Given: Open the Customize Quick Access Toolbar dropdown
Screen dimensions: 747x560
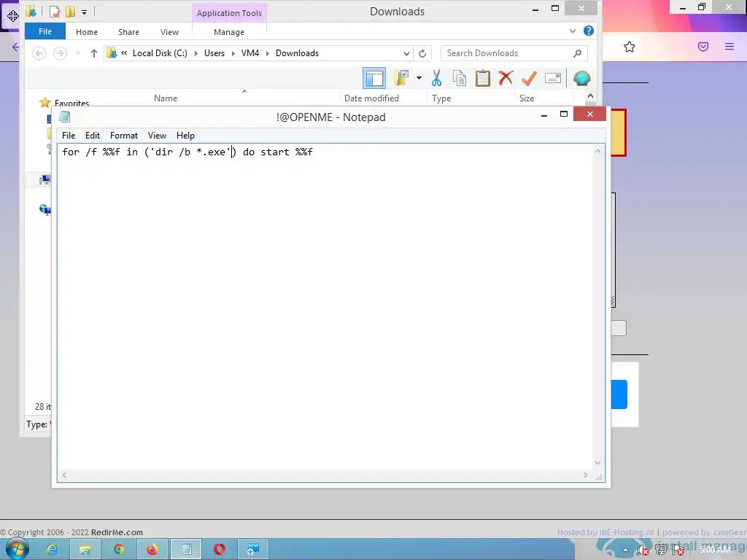Looking at the screenshot, I should tap(84, 12).
